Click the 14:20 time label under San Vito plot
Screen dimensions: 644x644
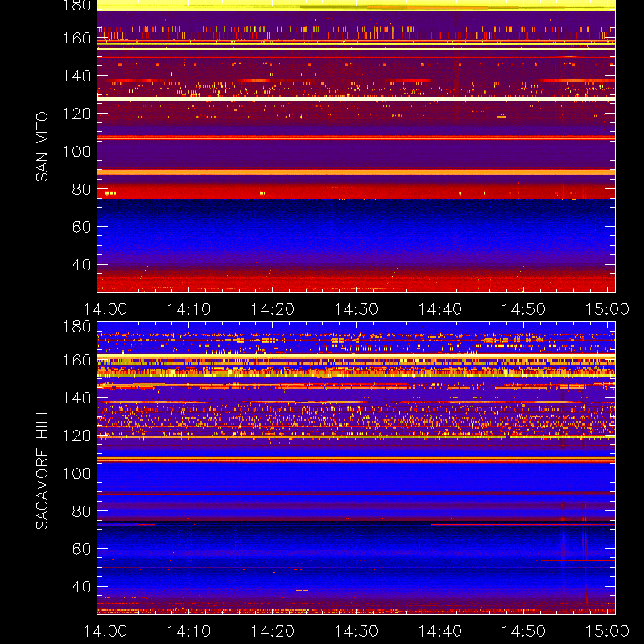(273, 309)
